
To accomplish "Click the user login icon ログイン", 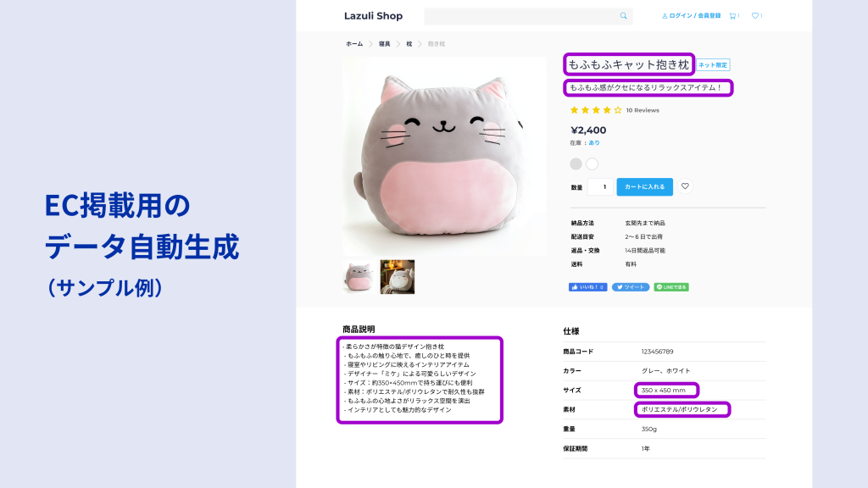I will [x=665, y=16].
